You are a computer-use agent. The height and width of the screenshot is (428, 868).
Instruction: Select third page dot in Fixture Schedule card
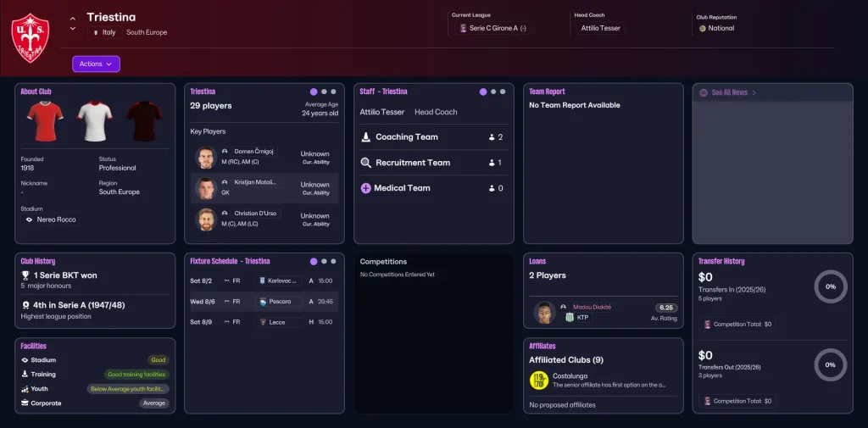point(333,261)
